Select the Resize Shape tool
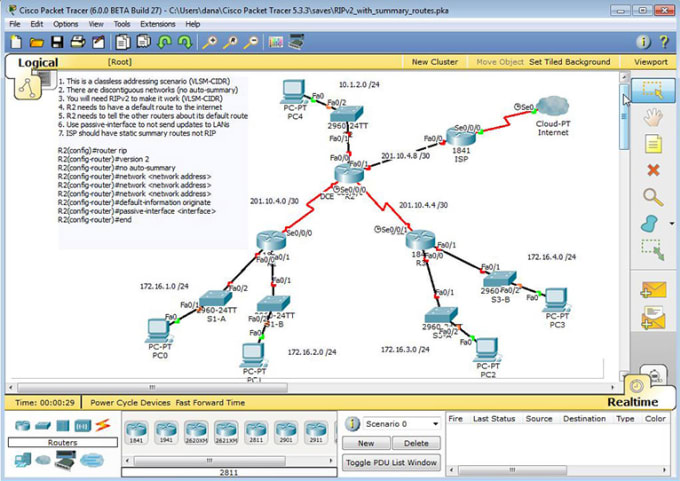680x481 pixels. click(653, 250)
